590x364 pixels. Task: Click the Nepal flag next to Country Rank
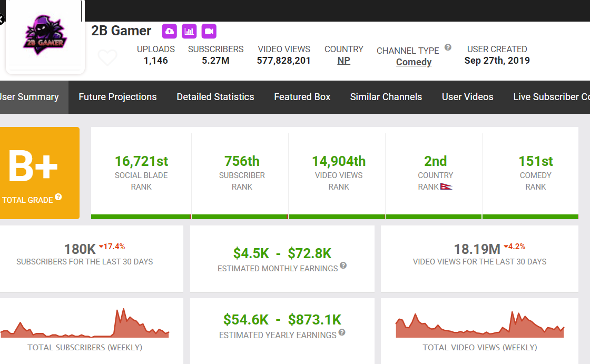tap(446, 186)
